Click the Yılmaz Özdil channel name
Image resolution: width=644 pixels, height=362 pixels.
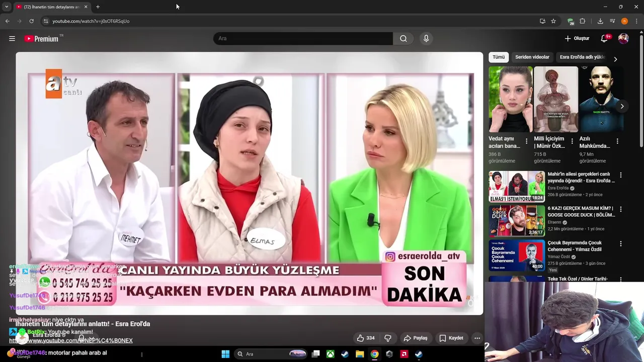click(558, 257)
